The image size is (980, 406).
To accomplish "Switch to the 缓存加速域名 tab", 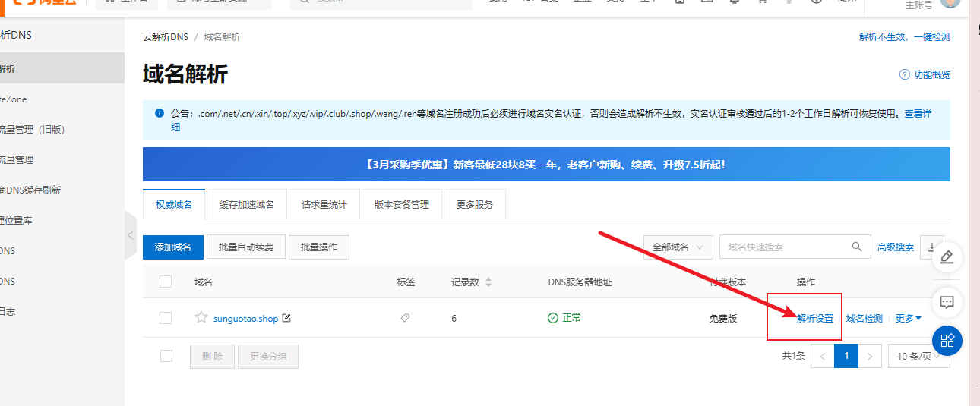I will pos(247,205).
